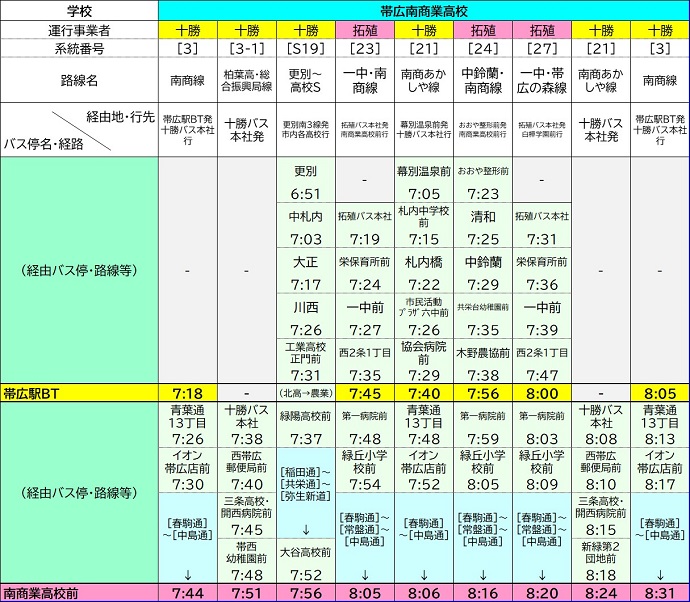This screenshot has height=602, width=690.
Task: Select the [稲田通]~[共栄通]~[弥生新道] route note
Action: click(x=305, y=484)
